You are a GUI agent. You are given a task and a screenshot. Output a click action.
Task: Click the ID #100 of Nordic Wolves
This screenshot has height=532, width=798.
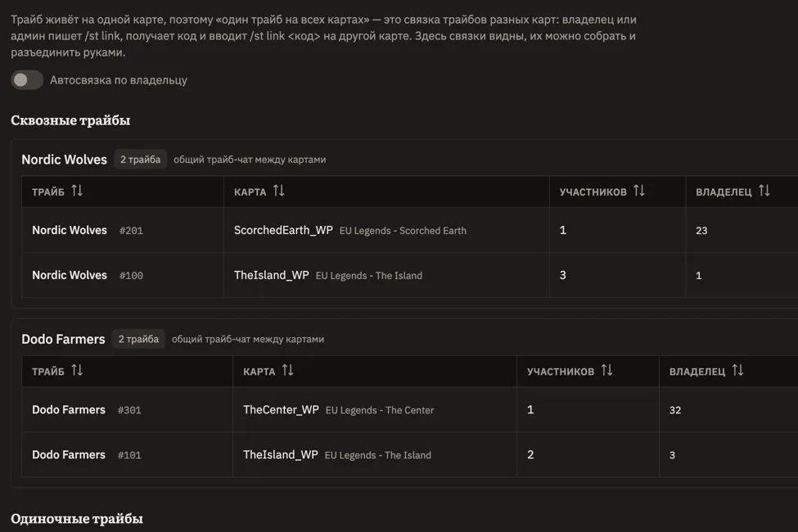point(131,276)
